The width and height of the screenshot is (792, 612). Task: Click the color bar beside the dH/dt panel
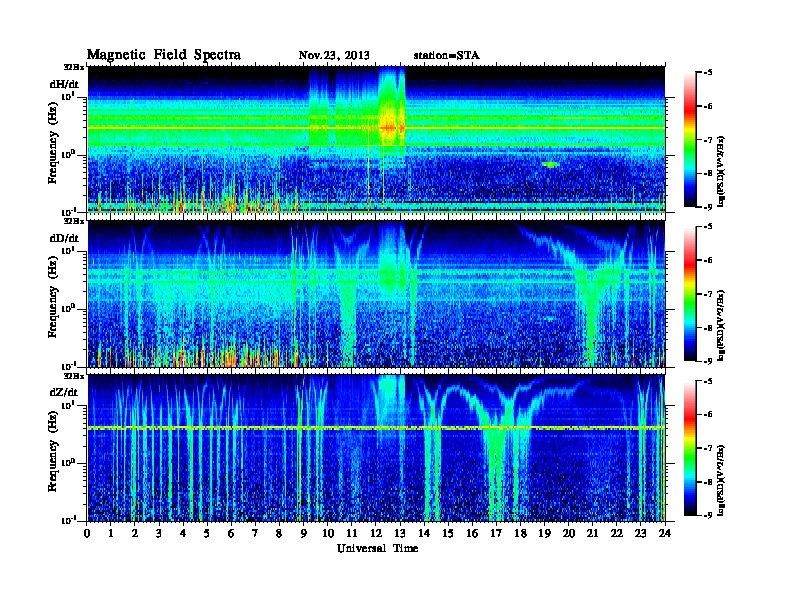690,140
